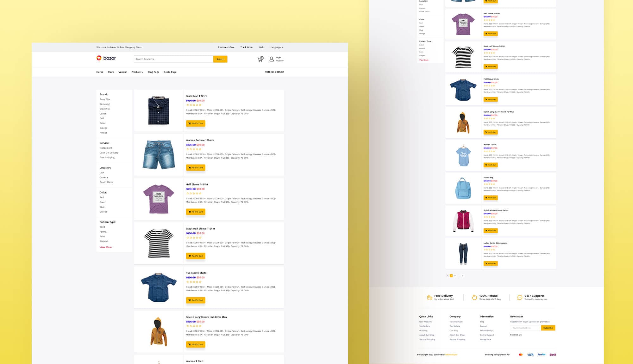Image resolution: width=633 pixels, height=364 pixels.
Task: Open the shopping cart icon
Action: [260, 59]
